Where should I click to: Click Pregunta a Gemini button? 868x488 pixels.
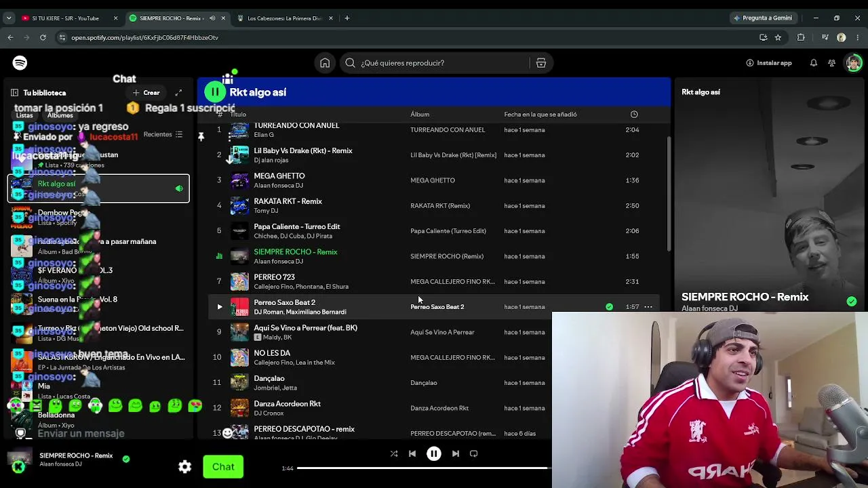[x=763, y=18]
